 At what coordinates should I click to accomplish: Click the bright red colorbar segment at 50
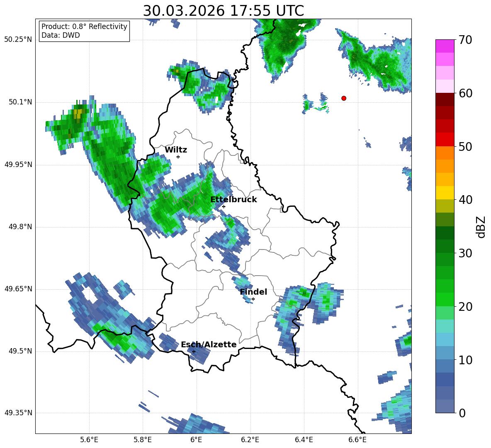[x=445, y=140]
